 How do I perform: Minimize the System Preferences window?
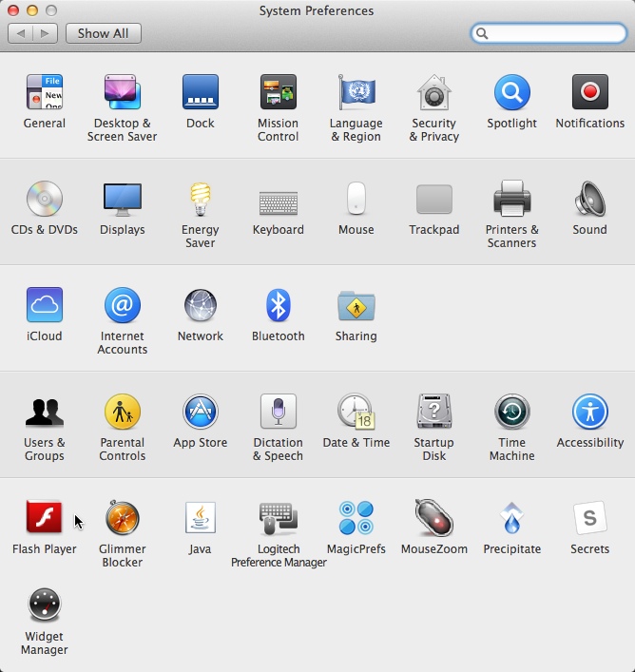pos(32,10)
